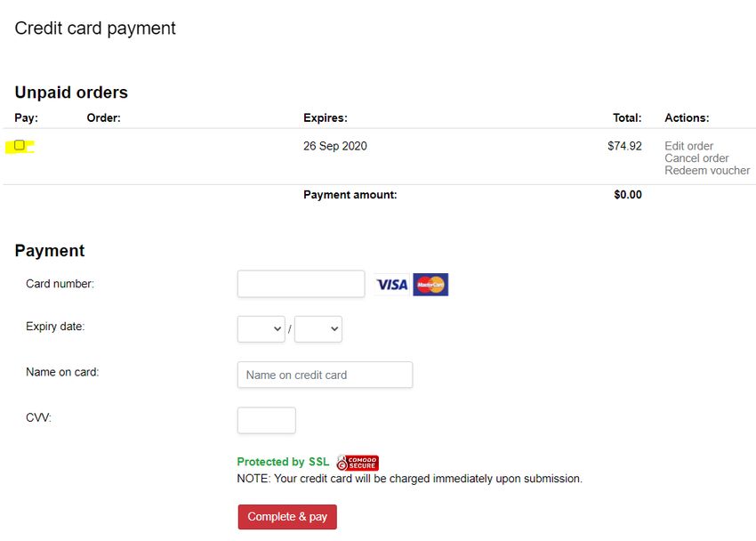
Task: Click the Card number label
Action: click(x=60, y=284)
